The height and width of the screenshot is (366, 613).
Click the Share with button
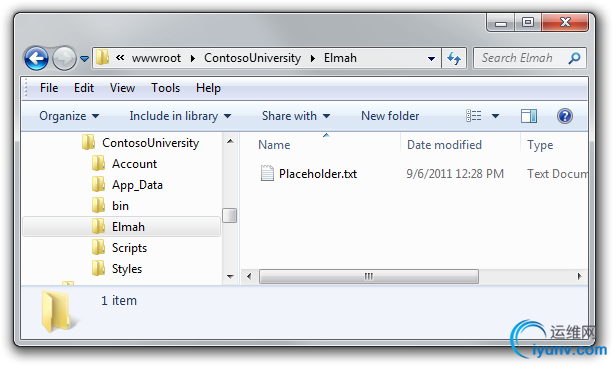[x=296, y=116]
